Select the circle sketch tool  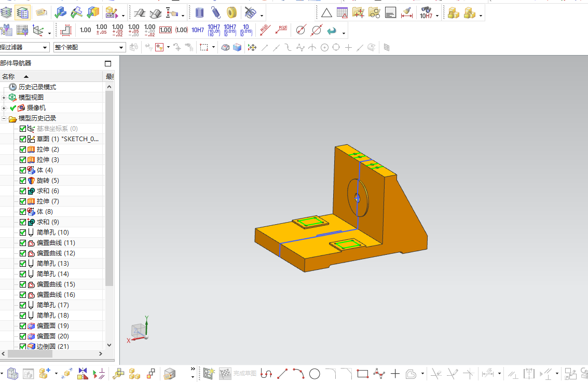(314, 374)
